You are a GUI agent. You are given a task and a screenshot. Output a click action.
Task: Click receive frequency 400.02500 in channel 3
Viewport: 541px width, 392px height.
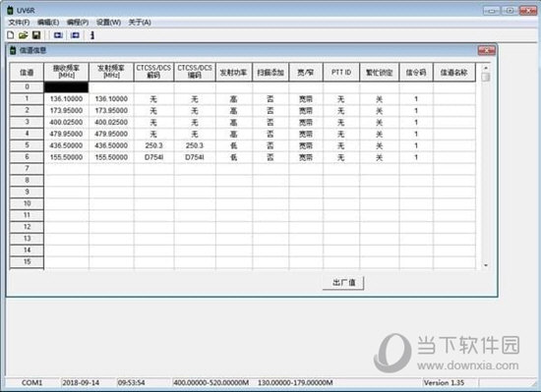66,122
